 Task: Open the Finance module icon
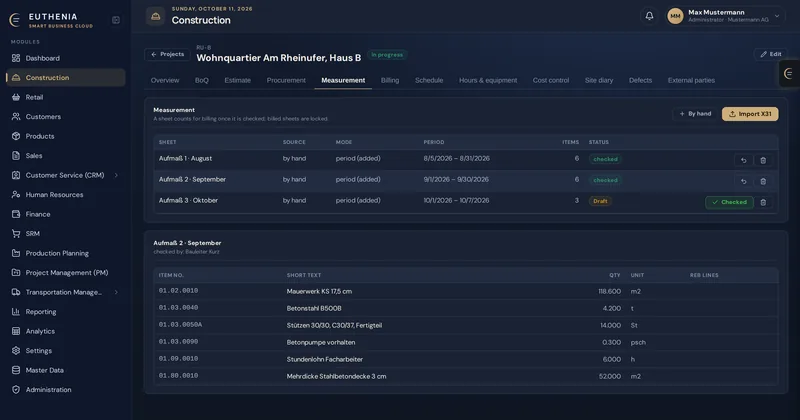point(16,214)
